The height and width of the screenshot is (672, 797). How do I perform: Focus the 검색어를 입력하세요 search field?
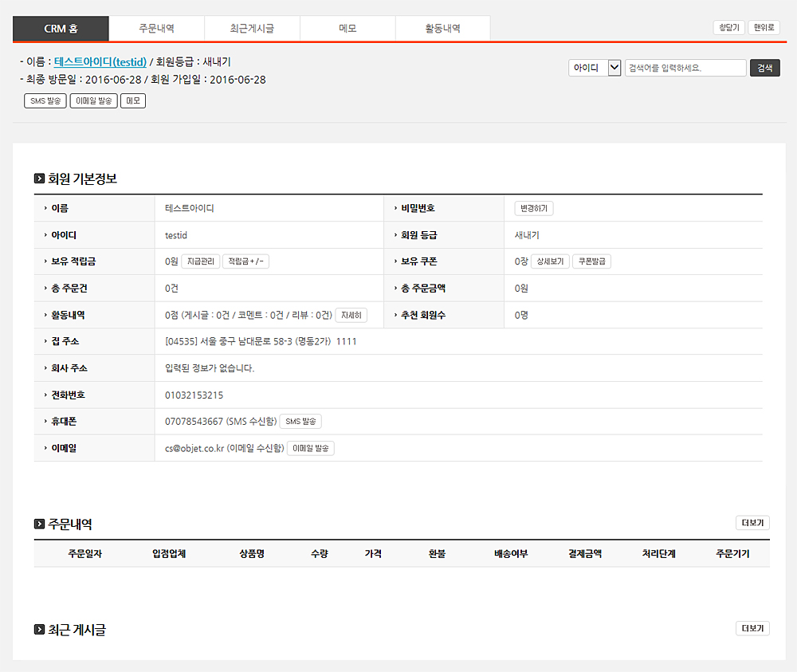685,68
